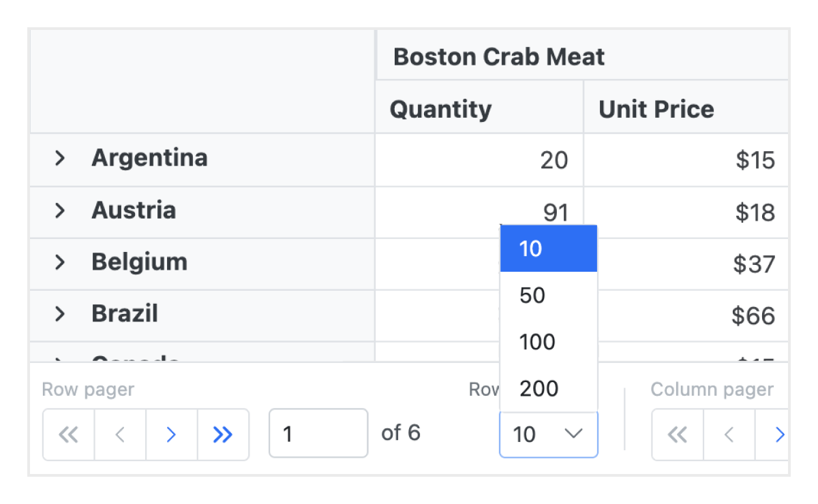This screenshot has width=818, height=504.
Task: Choose 100 rows per page option
Action: point(548,342)
